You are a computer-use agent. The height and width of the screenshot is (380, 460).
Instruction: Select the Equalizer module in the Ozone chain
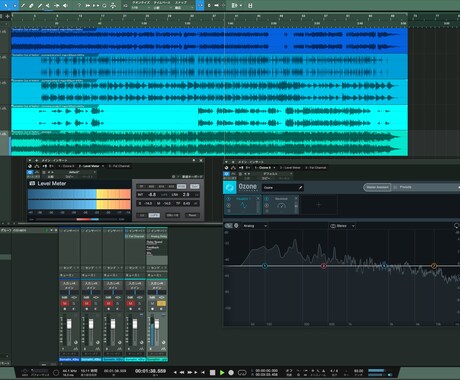(244, 205)
